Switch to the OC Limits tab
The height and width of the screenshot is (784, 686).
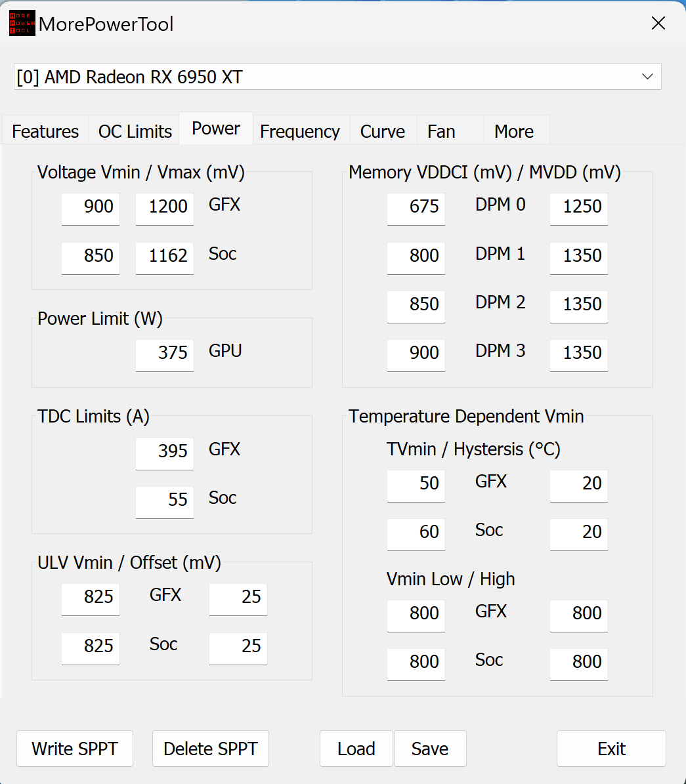(135, 131)
